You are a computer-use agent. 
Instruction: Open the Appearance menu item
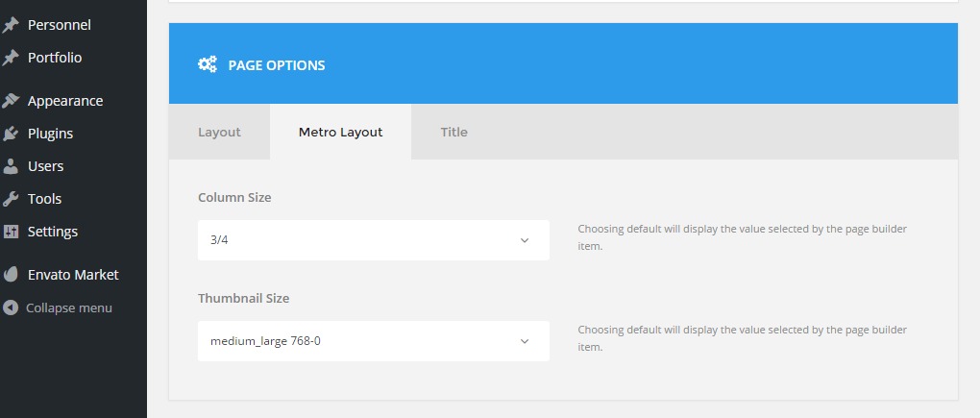click(x=65, y=101)
